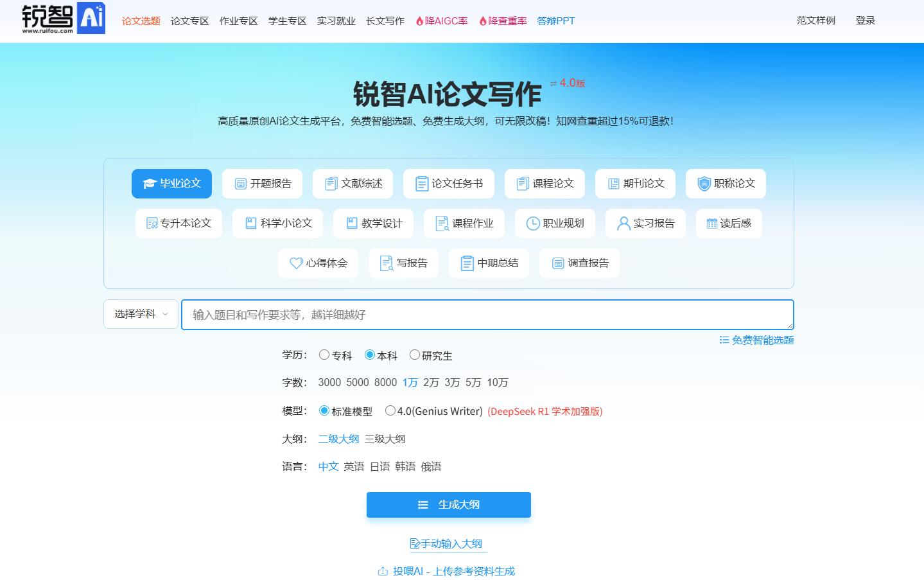
Task: Open the 学生专区 nav item
Action: click(288, 21)
